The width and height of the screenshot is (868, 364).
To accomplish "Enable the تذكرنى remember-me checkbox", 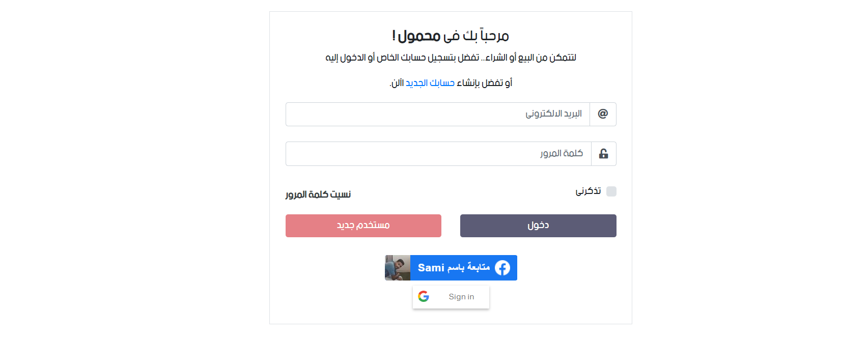I will (611, 191).
